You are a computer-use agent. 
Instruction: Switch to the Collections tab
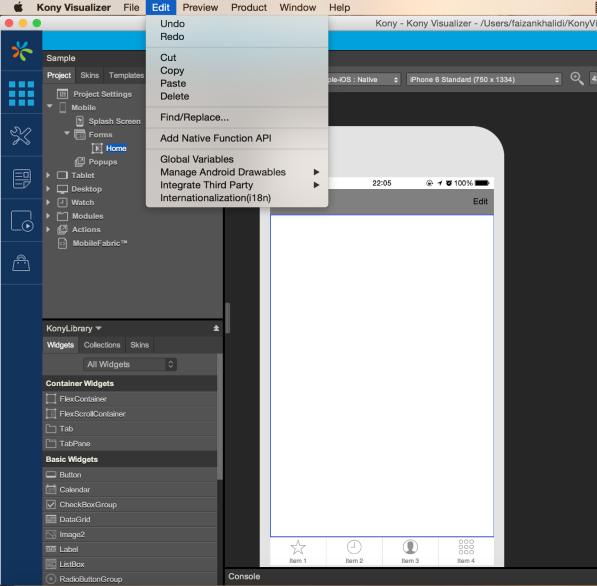[102, 345]
